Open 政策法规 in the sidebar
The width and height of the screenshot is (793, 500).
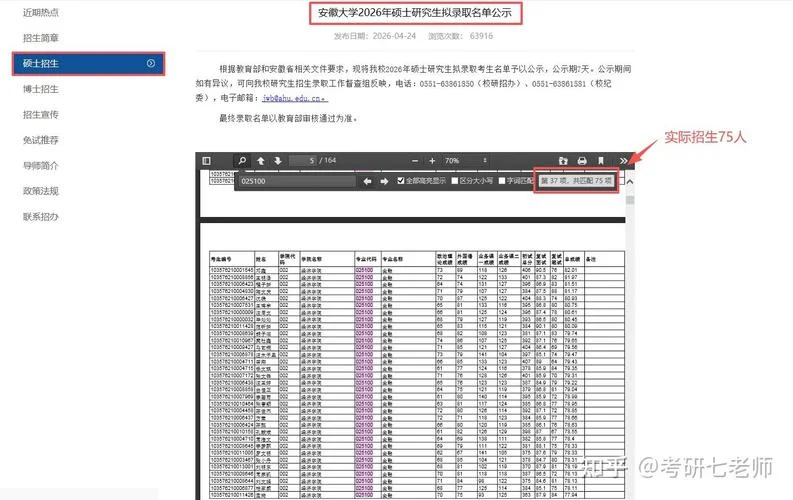coord(41,191)
